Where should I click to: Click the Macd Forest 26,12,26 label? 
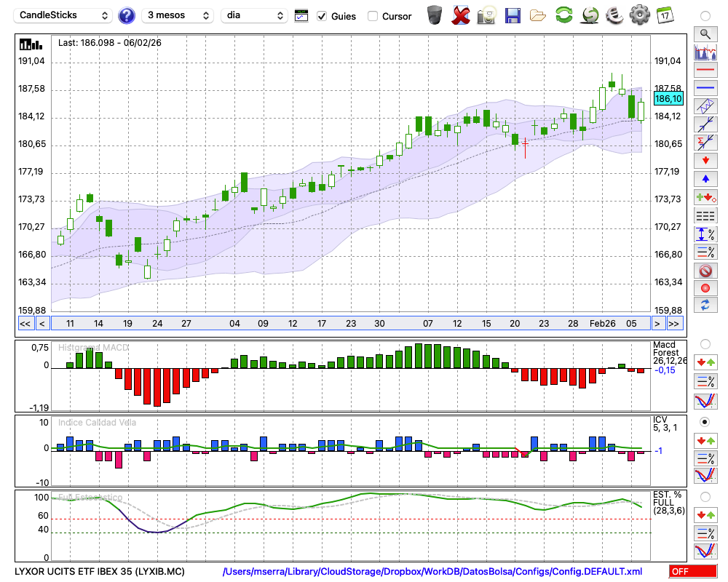point(670,353)
